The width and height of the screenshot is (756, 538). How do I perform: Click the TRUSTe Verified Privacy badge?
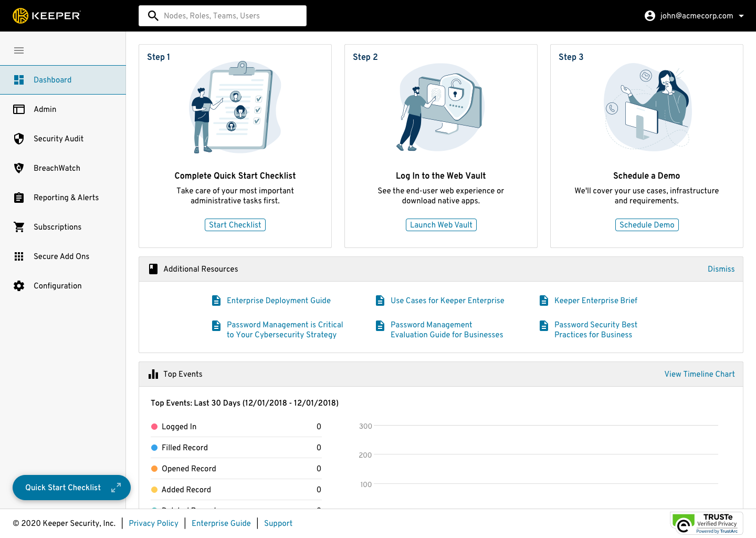pos(707,523)
